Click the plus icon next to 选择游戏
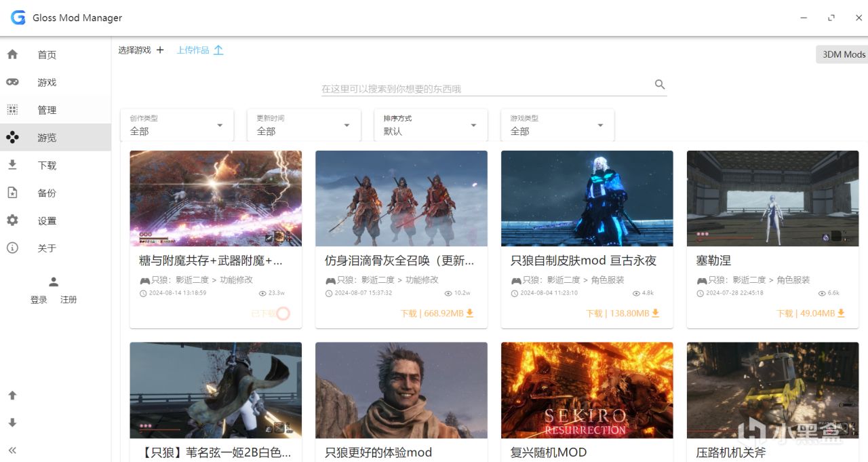868x462 pixels. click(160, 50)
